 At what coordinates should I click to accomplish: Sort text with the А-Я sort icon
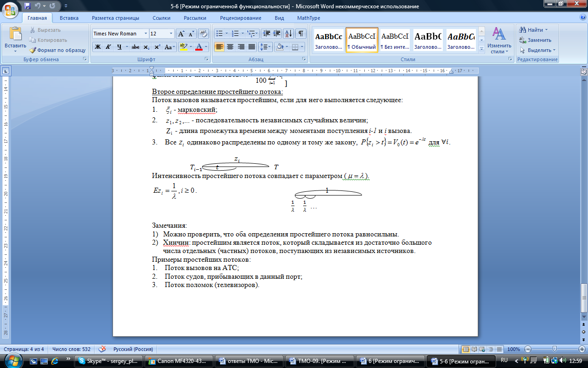pyautogui.click(x=289, y=34)
